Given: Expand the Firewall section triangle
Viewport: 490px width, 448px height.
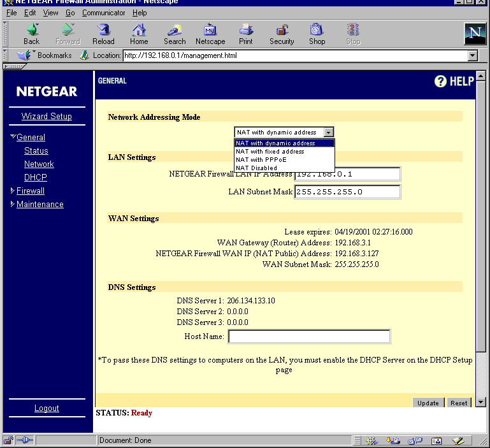Looking at the screenshot, I should click(x=13, y=190).
